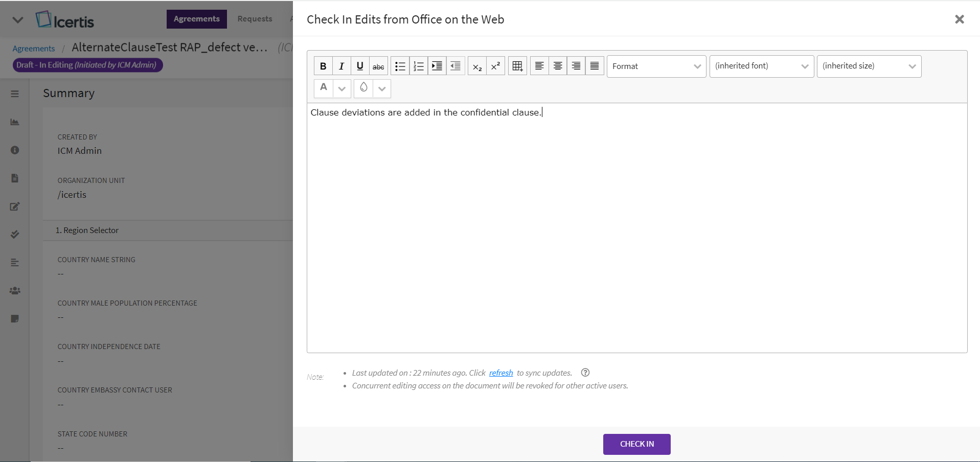Apply superscript formatting
The height and width of the screenshot is (462, 980).
pos(495,66)
